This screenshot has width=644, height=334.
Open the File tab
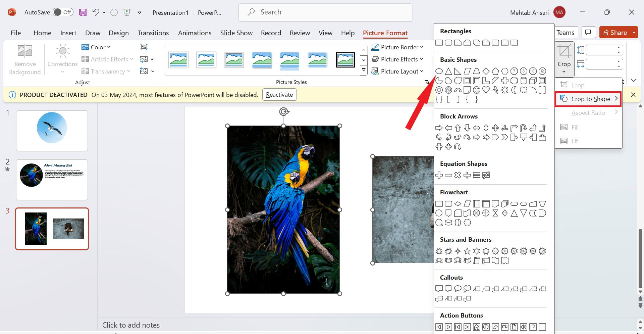click(16, 33)
